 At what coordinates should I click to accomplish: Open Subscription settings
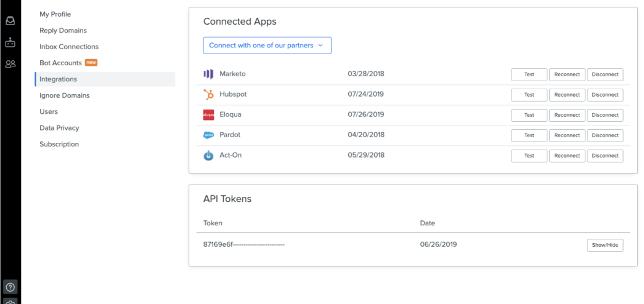tap(59, 145)
